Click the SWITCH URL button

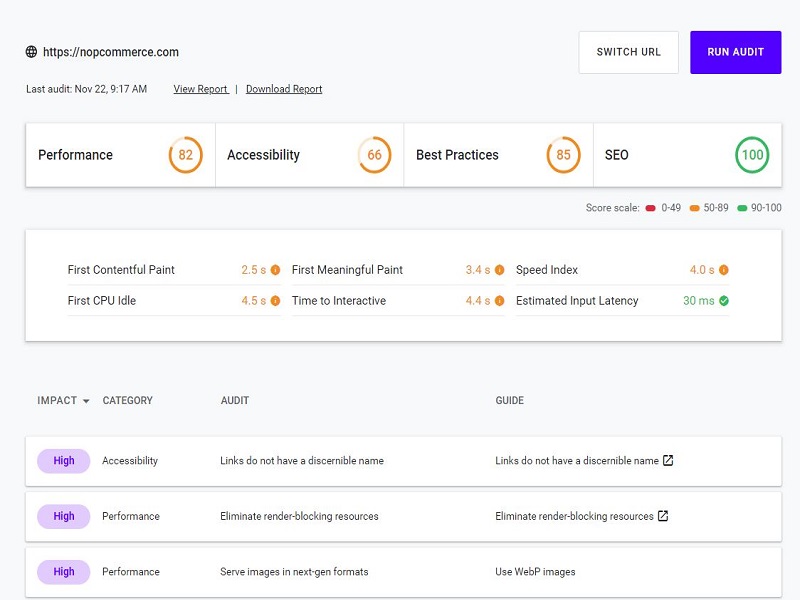[629, 52]
